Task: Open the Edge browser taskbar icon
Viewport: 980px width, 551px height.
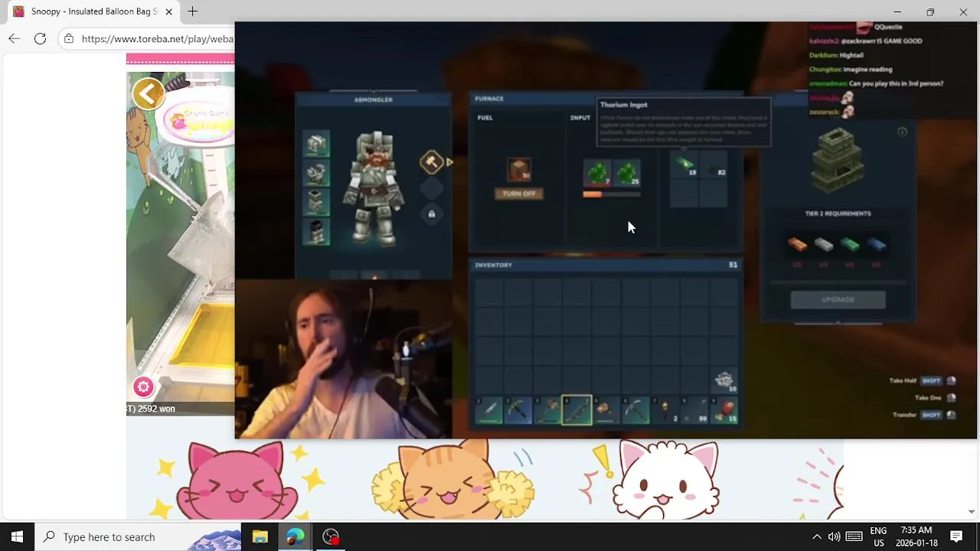Action: (x=295, y=536)
